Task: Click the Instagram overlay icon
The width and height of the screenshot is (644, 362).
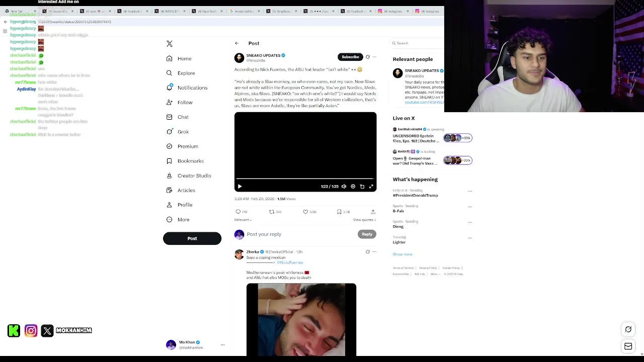Action: [31, 330]
